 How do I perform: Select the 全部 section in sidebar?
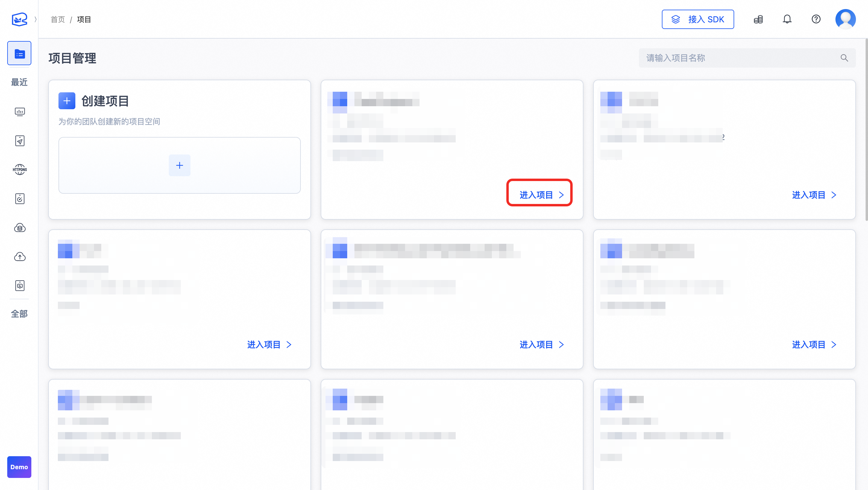(x=19, y=313)
